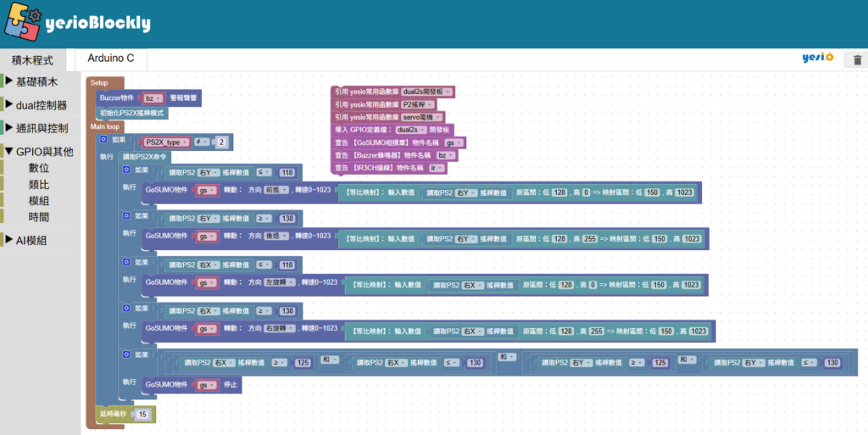
Task: Edit the PS2X_type comparison value 2
Action: pyautogui.click(x=221, y=142)
